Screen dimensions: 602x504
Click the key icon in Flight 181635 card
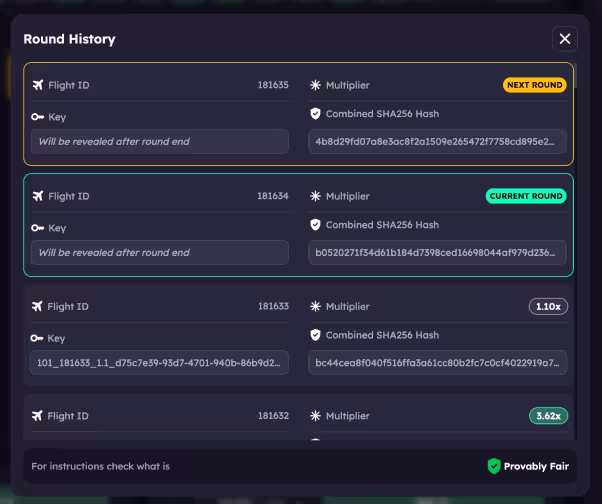tap(38, 117)
